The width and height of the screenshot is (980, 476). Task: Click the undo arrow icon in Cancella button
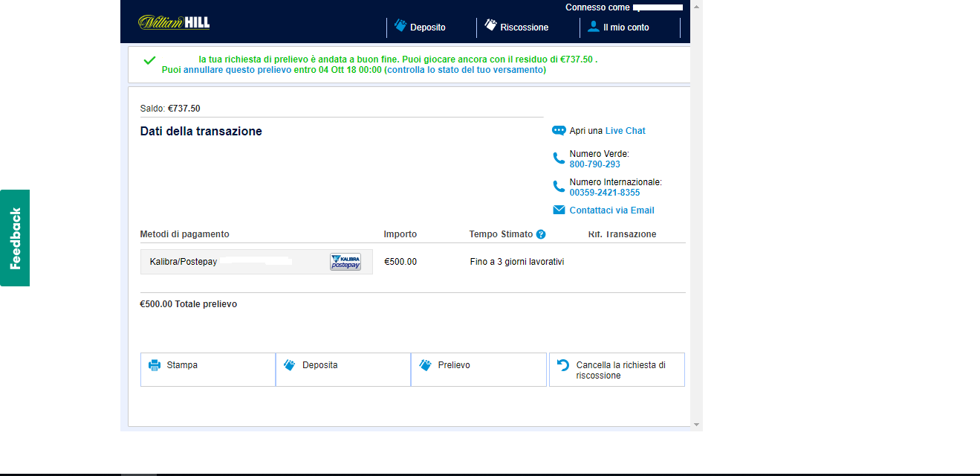(x=563, y=365)
